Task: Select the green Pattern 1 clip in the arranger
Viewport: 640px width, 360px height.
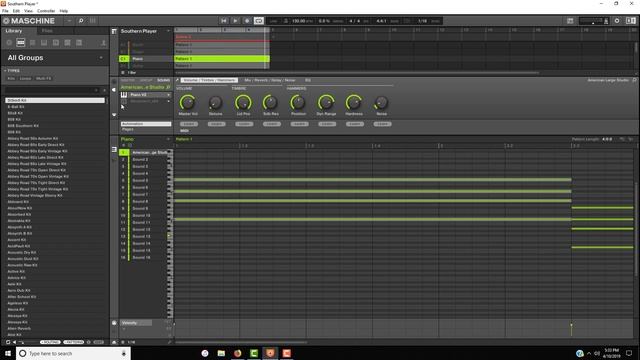Action: click(x=222, y=59)
